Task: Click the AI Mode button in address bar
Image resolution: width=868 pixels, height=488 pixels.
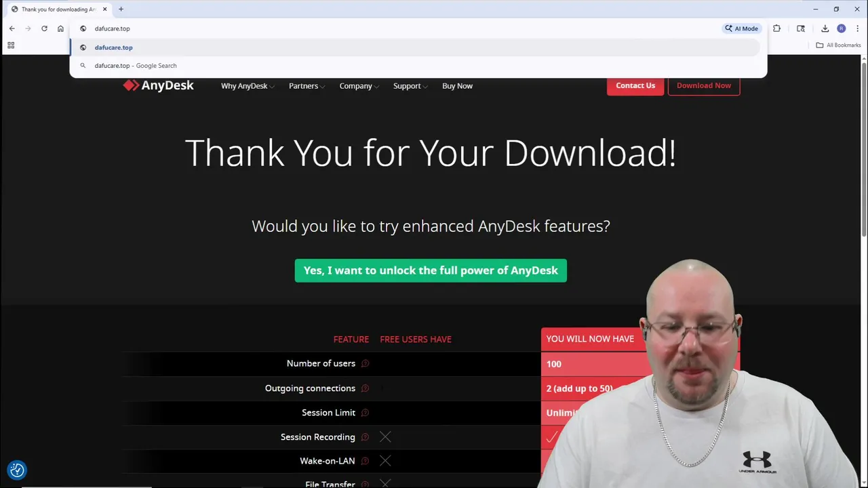Action: pos(741,28)
